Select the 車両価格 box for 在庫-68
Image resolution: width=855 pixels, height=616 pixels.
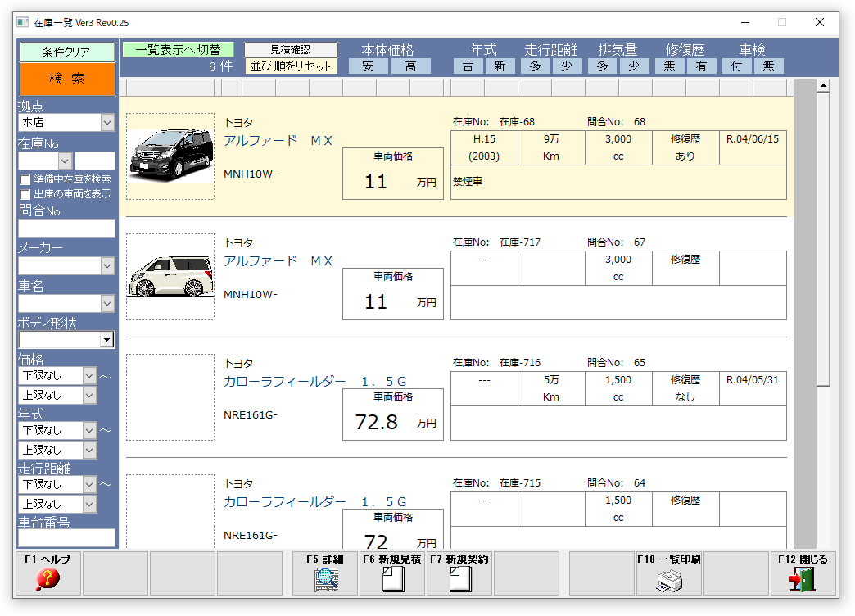point(393,174)
